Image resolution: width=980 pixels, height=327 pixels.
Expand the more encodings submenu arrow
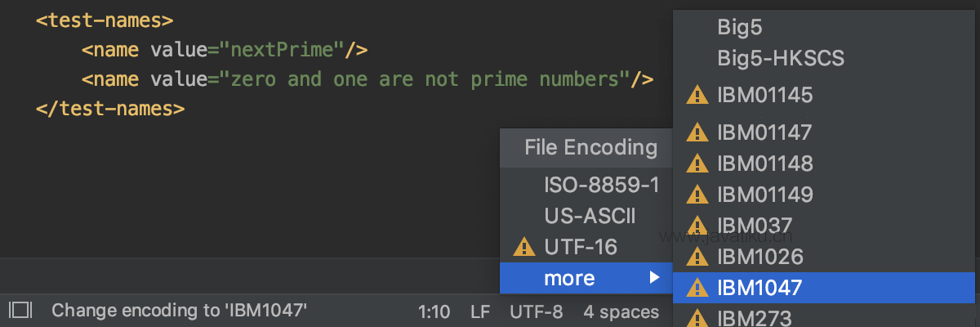(x=654, y=278)
